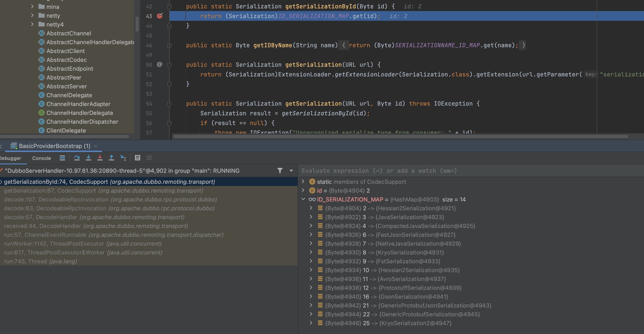
Task: Click the netty4 folder icon
Action: click(42, 24)
